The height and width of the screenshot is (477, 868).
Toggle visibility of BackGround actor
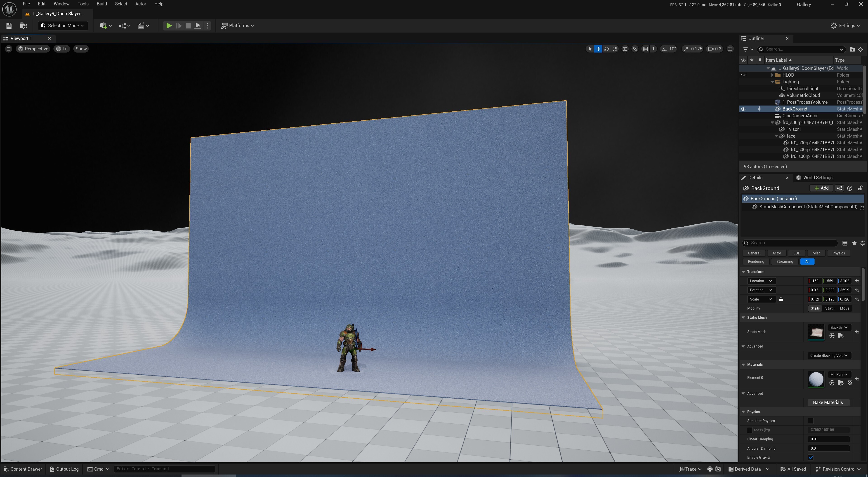coord(743,109)
